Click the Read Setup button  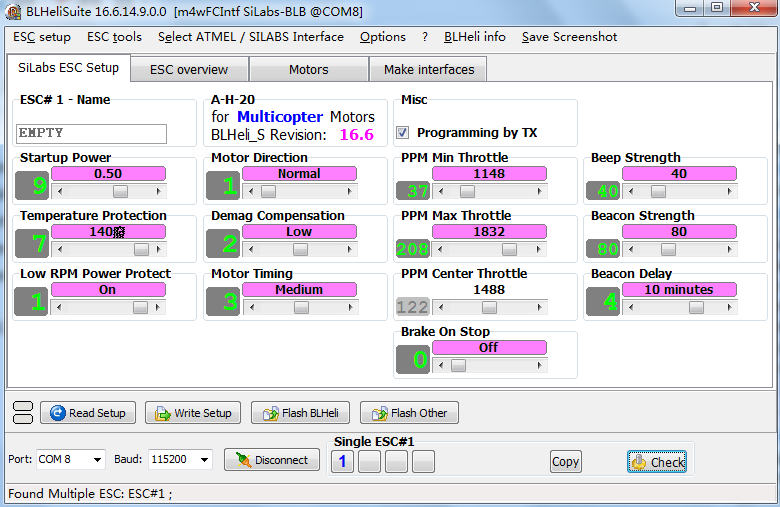tap(87, 413)
